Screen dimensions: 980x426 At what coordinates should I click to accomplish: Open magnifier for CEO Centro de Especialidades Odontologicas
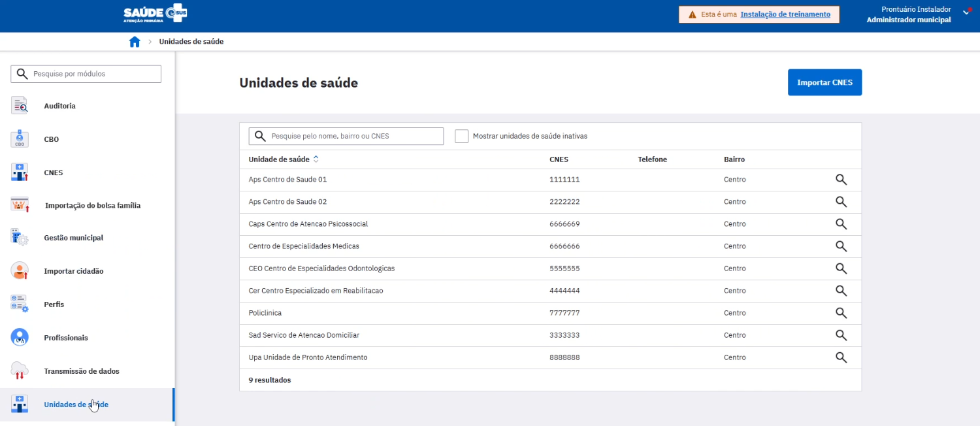coord(841,269)
